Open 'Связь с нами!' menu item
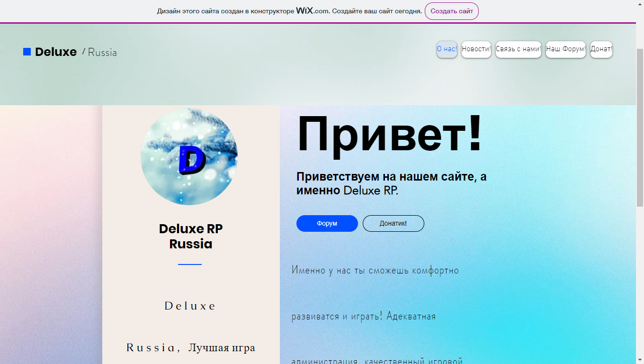 click(x=519, y=49)
